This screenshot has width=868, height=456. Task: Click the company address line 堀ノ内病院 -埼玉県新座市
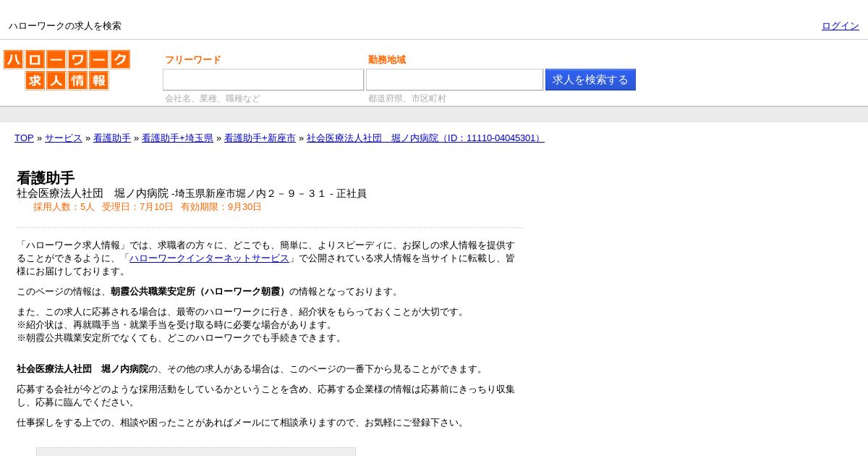click(192, 194)
